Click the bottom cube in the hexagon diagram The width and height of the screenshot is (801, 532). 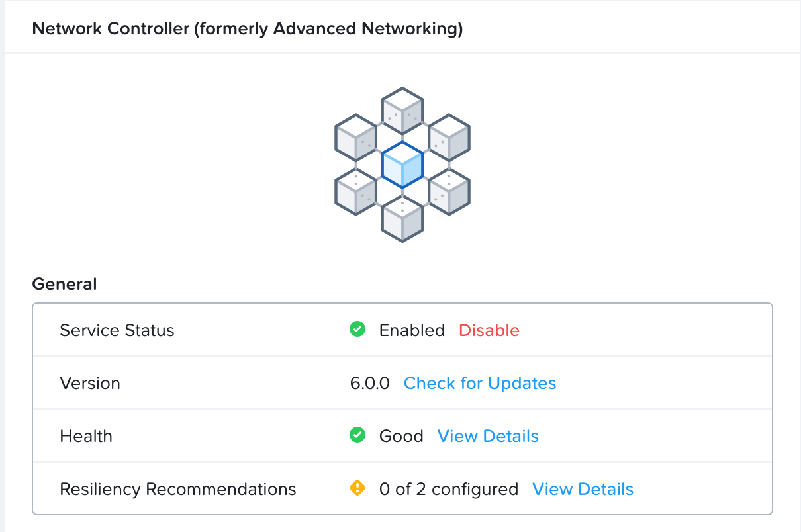(402, 218)
